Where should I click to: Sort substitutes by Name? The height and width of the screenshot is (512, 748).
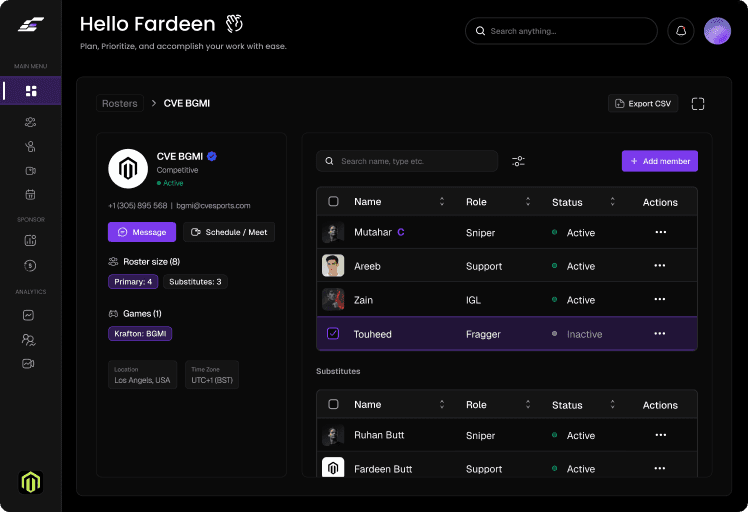pos(442,404)
